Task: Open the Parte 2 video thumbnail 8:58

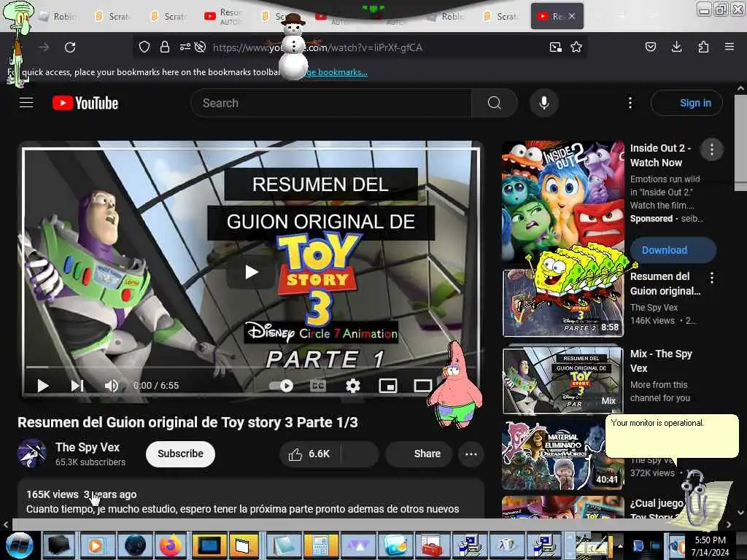Action: pos(562,303)
